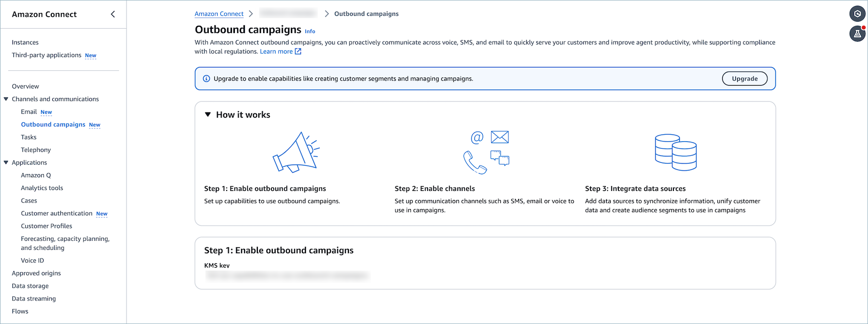Collapse the How it works section
Viewport: 868px width, 324px height.
click(x=208, y=114)
